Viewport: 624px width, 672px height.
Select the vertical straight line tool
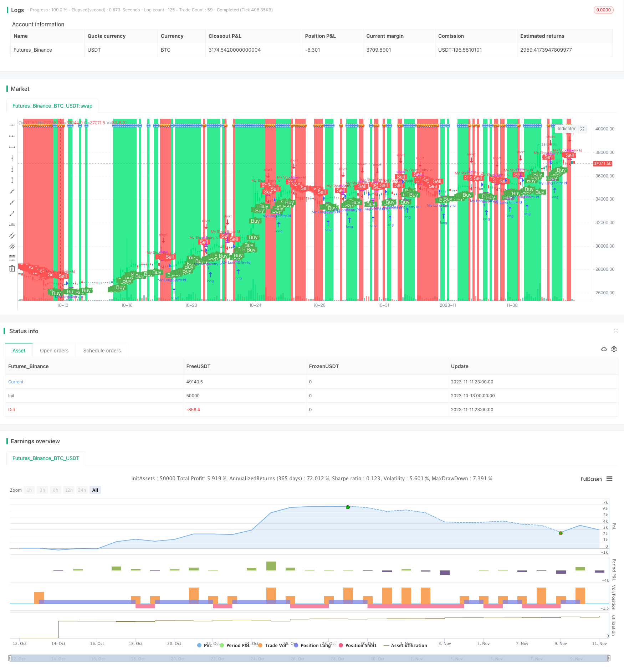(12, 158)
